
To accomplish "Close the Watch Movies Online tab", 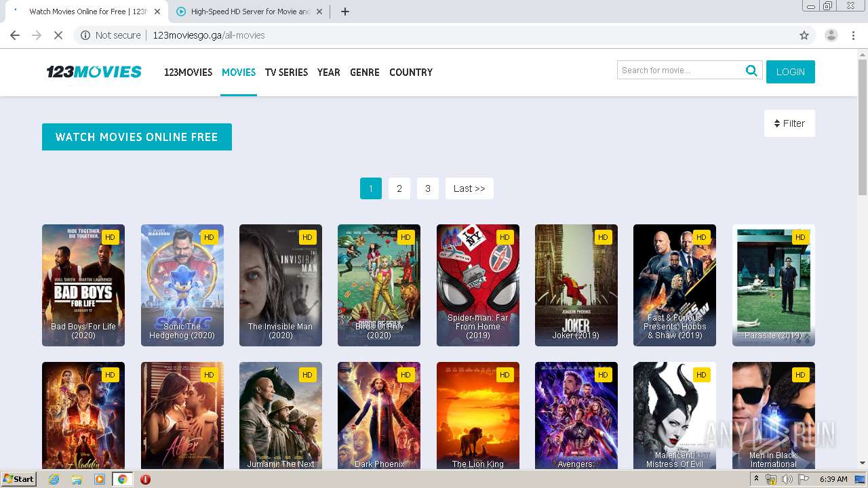I will pyautogui.click(x=157, y=12).
